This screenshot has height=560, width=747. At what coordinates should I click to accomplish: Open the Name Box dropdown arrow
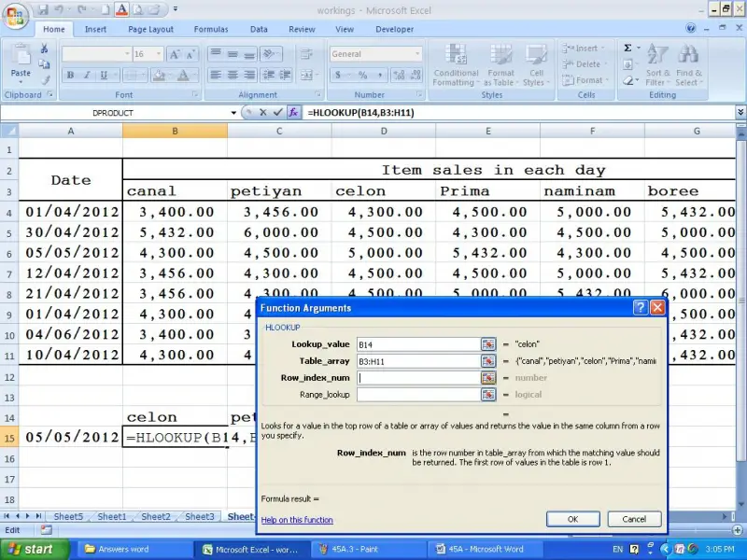[233, 113]
